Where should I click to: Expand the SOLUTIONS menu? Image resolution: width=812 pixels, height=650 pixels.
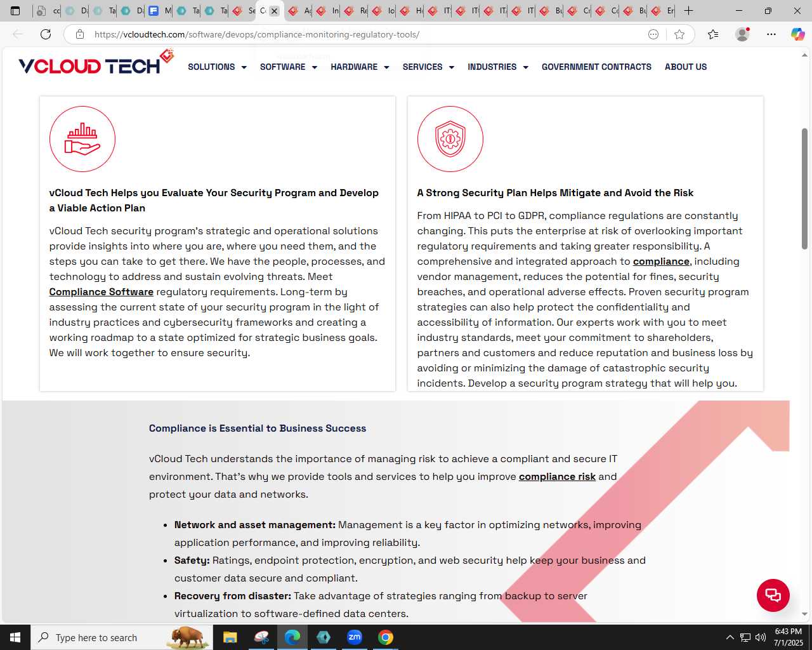click(x=217, y=67)
